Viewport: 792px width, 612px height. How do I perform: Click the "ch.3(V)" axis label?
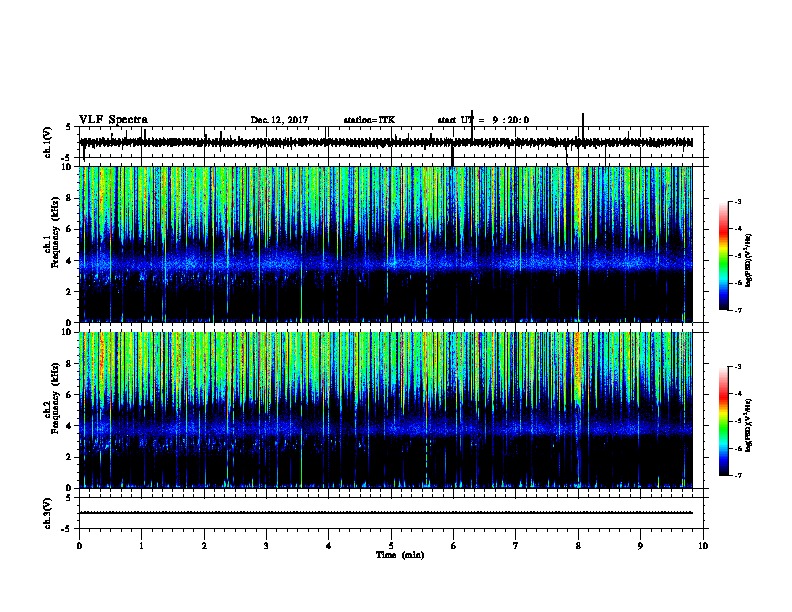click(x=48, y=513)
